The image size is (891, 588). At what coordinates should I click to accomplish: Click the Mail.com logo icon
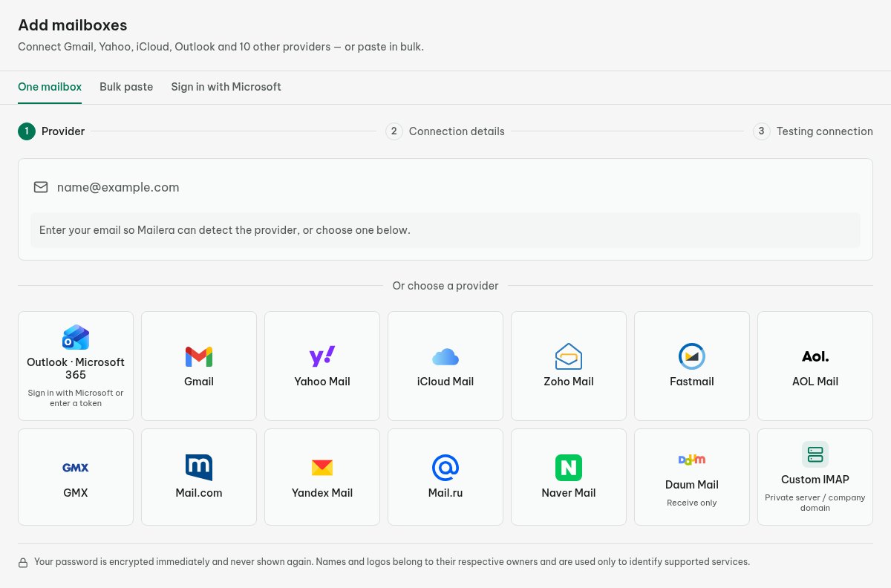pyautogui.click(x=199, y=468)
